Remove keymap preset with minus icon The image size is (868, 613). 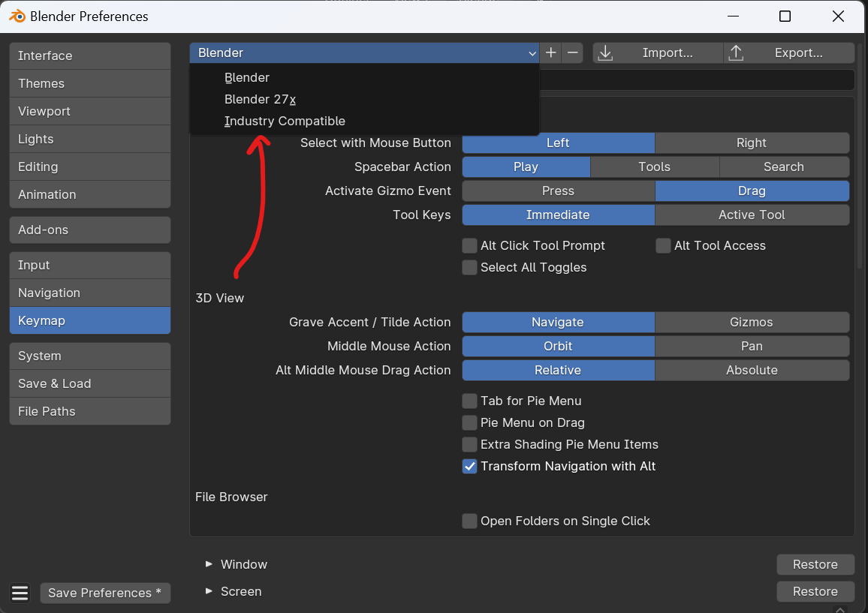(x=572, y=53)
